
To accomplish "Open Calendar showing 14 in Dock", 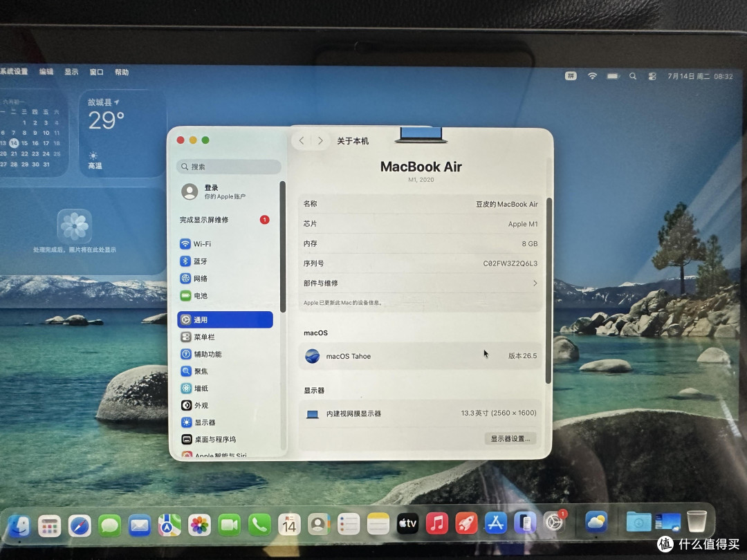I will point(289,525).
